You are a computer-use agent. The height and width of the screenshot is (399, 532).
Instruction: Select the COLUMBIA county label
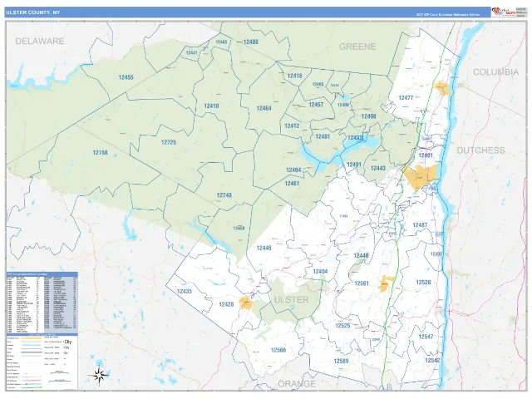coord(495,72)
